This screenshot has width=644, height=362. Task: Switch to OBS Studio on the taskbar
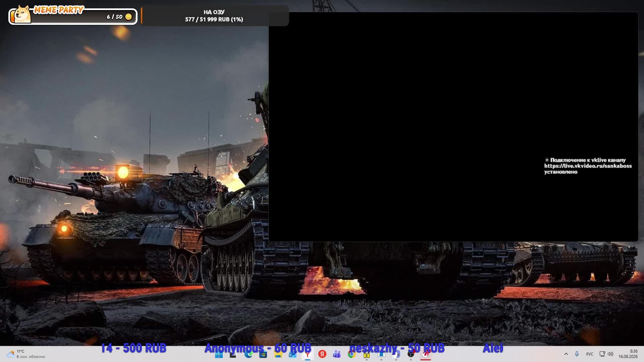pyautogui.click(x=411, y=354)
